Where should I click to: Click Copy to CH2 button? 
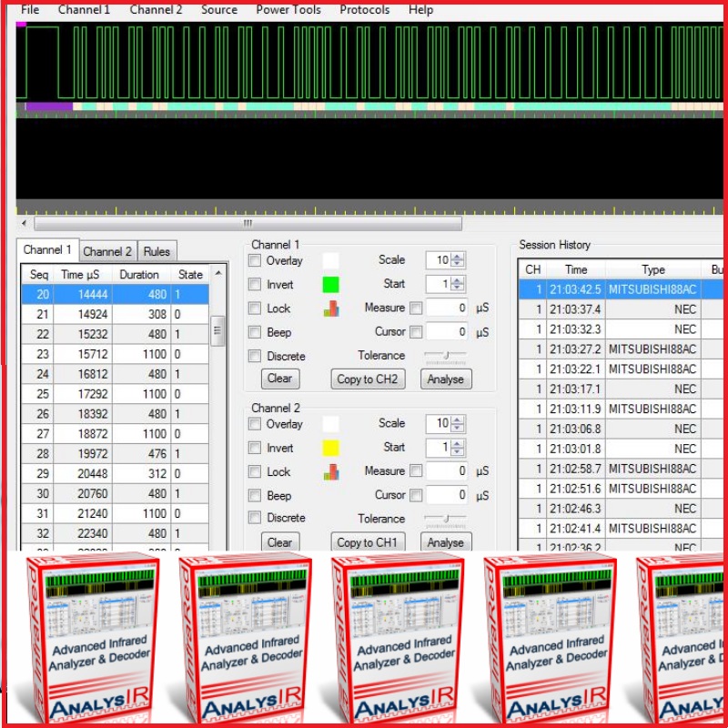coord(368,379)
